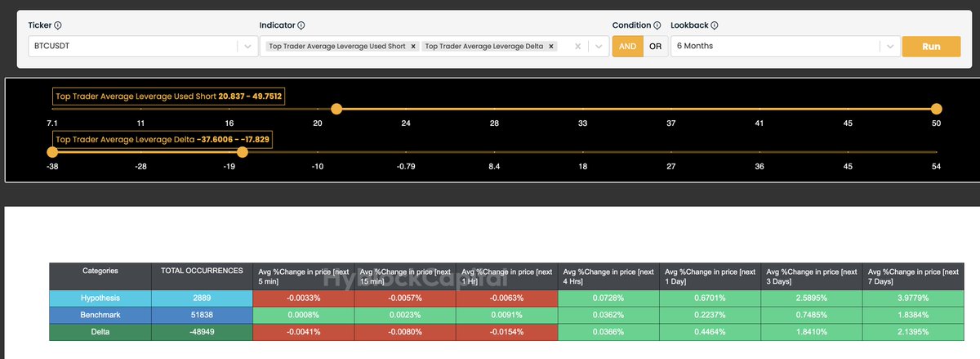The height and width of the screenshot is (359, 980).
Task: Click the 2.1395% cell
Action: 913,331
